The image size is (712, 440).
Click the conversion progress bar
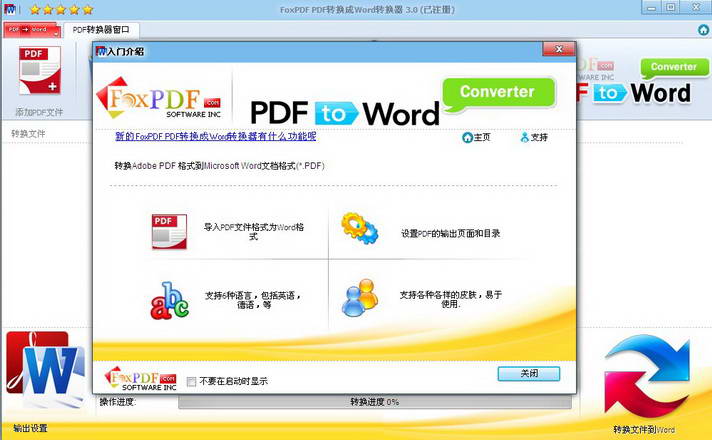click(375, 402)
